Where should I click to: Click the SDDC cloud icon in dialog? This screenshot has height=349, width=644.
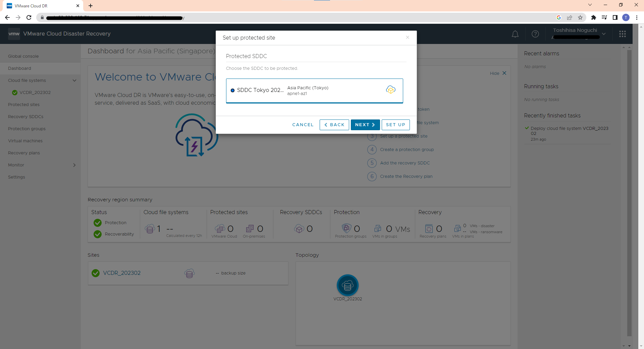pos(391,90)
